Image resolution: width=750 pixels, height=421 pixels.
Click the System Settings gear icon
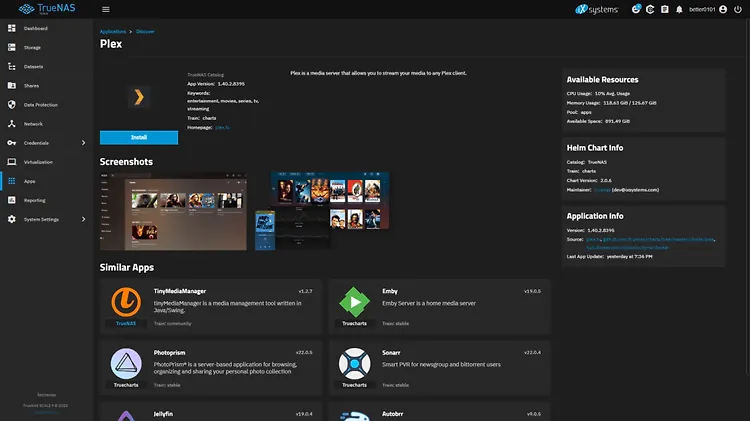[x=11, y=219]
